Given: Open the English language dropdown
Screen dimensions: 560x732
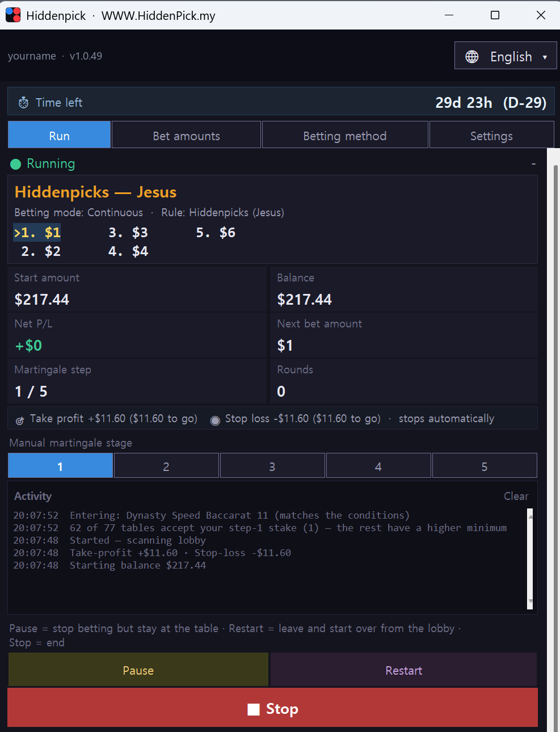Looking at the screenshot, I should click(506, 56).
